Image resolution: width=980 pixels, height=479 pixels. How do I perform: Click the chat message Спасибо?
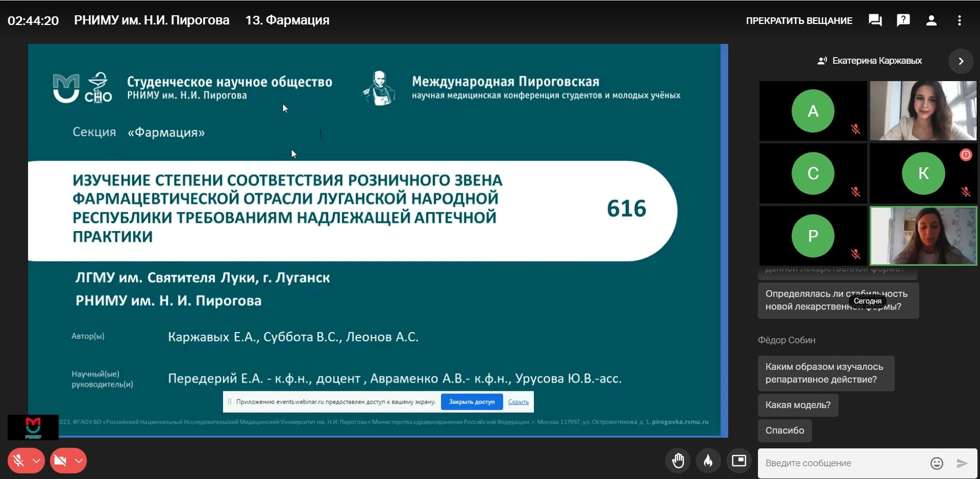tap(785, 431)
